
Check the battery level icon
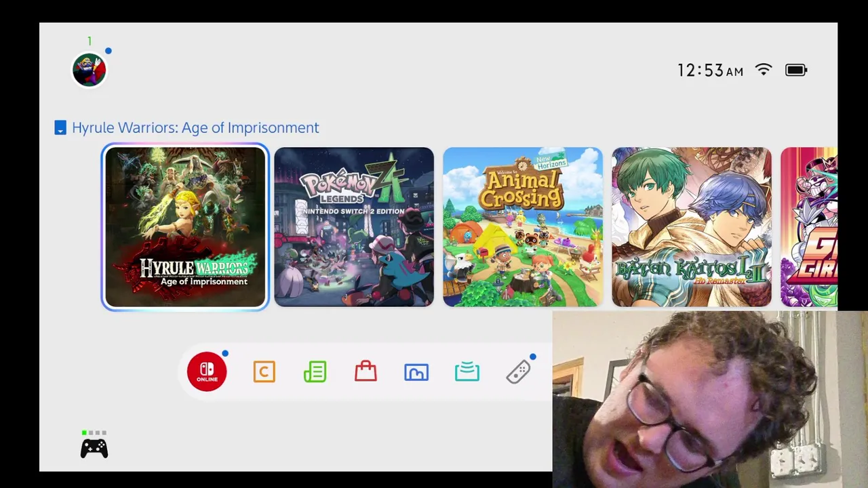pos(796,70)
